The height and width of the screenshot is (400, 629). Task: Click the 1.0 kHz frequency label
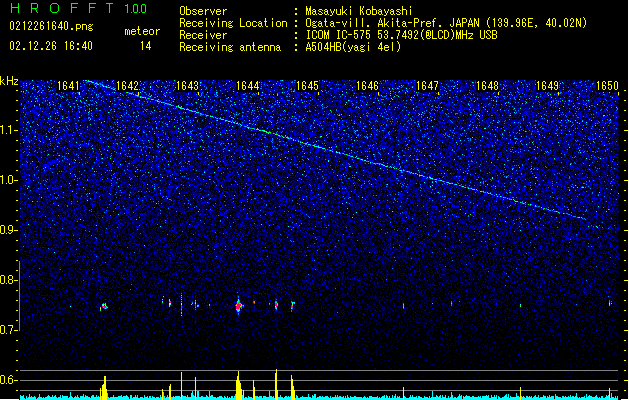tap(9, 180)
